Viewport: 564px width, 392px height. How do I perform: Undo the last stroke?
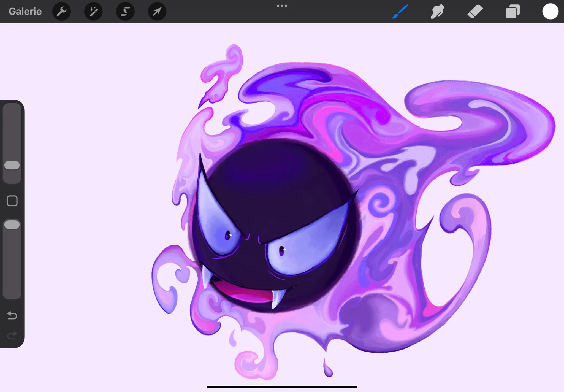12,315
